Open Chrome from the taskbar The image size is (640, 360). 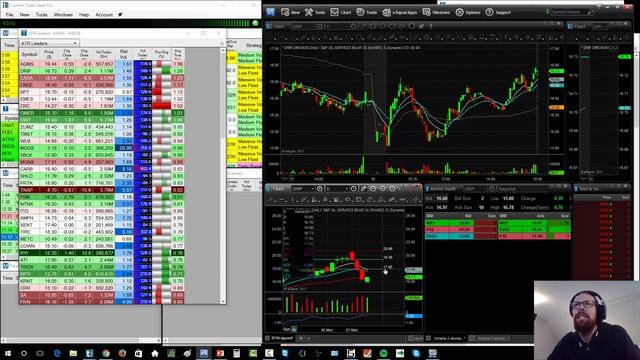[106, 353]
